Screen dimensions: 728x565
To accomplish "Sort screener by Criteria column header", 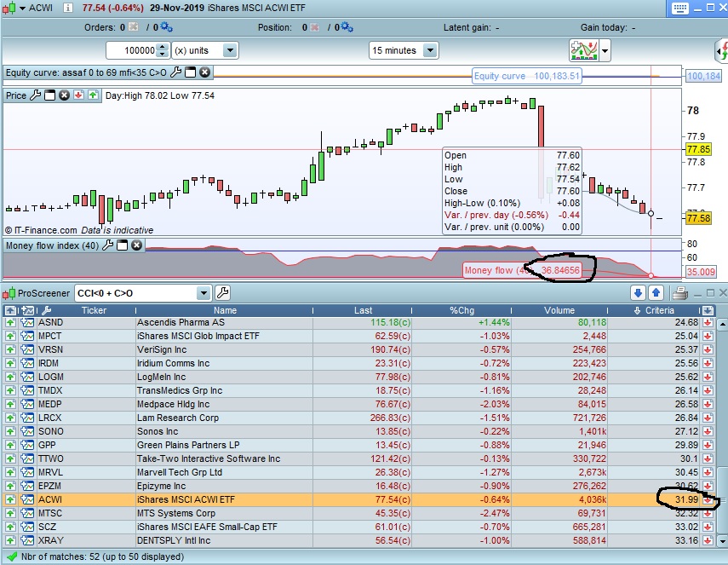I will 654,310.
